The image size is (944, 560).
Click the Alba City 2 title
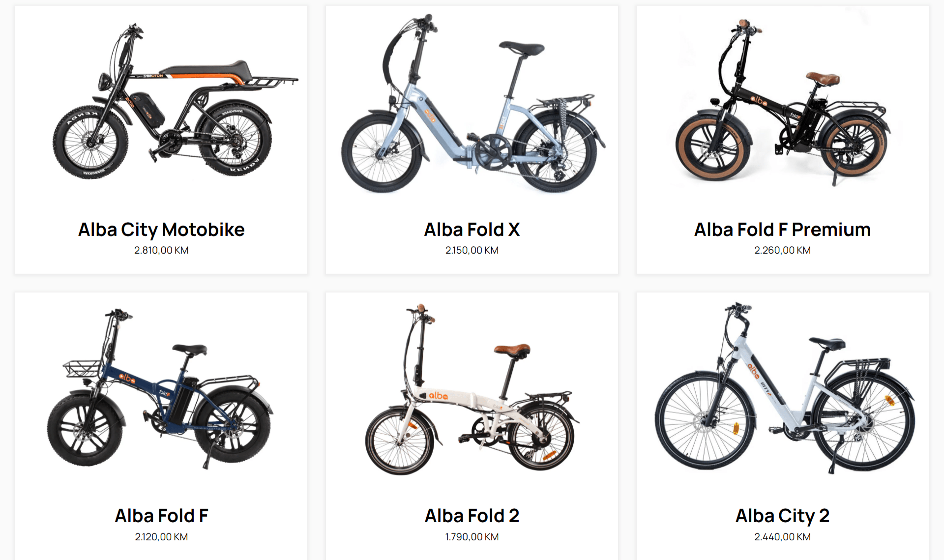coord(782,516)
